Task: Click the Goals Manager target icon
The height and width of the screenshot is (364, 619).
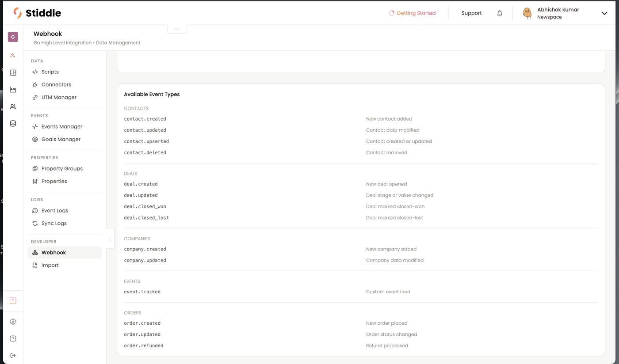Action: [x=35, y=140]
